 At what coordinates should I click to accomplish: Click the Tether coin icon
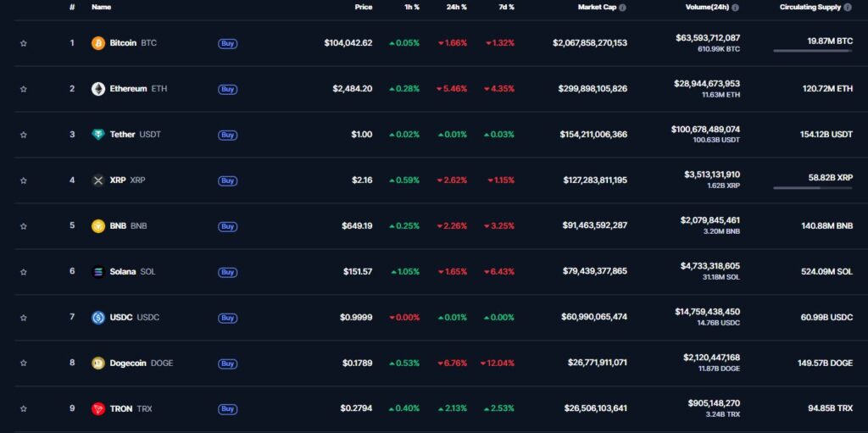[x=98, y=135]
